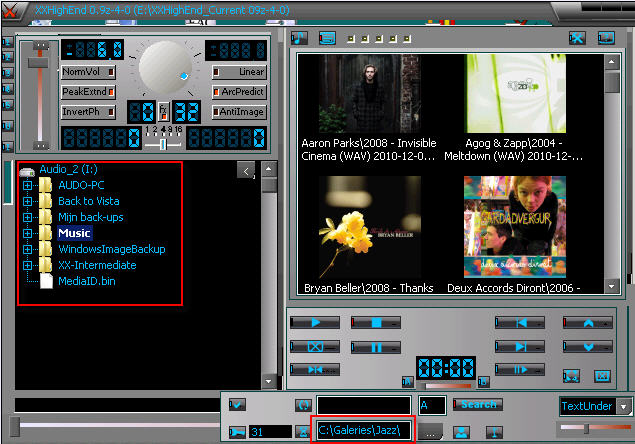Open the Deux Accords Diront album cover
This screenshot has width=635, height=444.
point(515,227)
